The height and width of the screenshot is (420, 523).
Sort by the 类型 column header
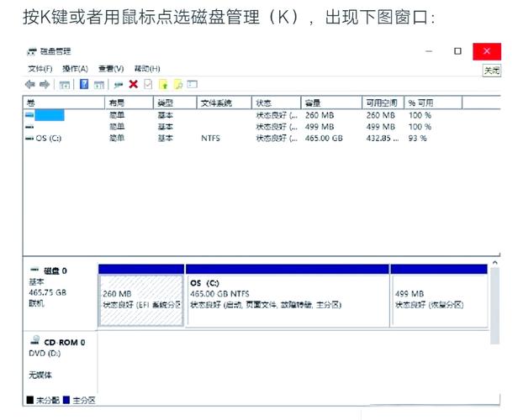click(x=175, y=102)
